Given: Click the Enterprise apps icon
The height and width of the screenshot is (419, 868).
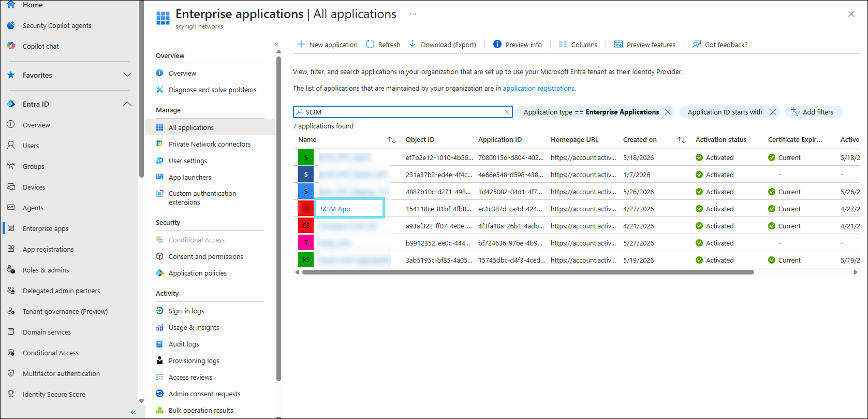Looking at the screenshot, I should pyautogui.click(x=11, y=228).
